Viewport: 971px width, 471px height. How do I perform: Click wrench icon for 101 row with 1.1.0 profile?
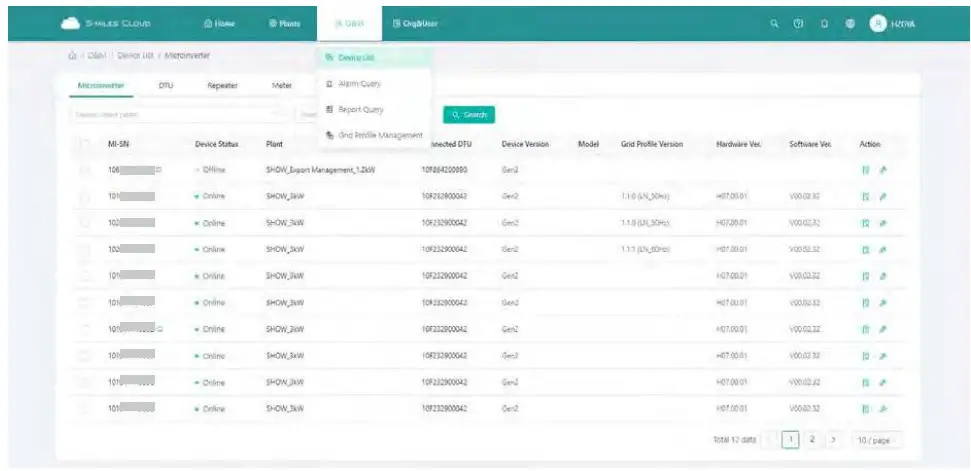(x=883, y=196)
